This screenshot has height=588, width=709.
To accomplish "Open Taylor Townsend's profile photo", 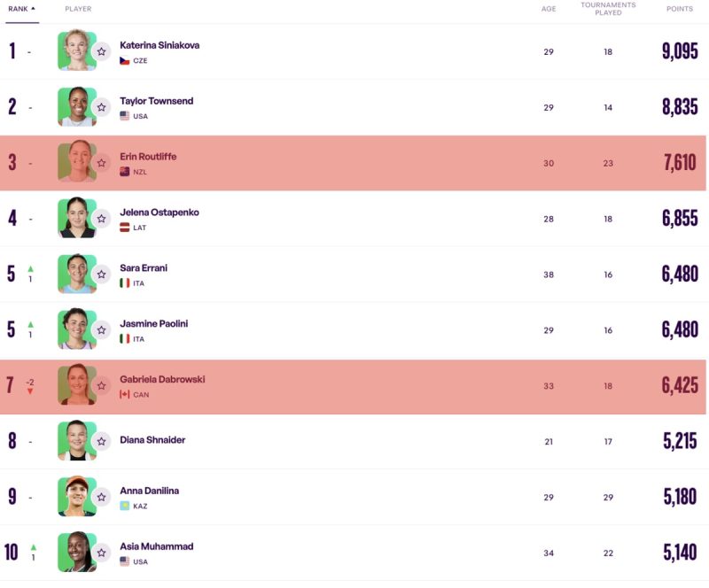I will 77,106.
